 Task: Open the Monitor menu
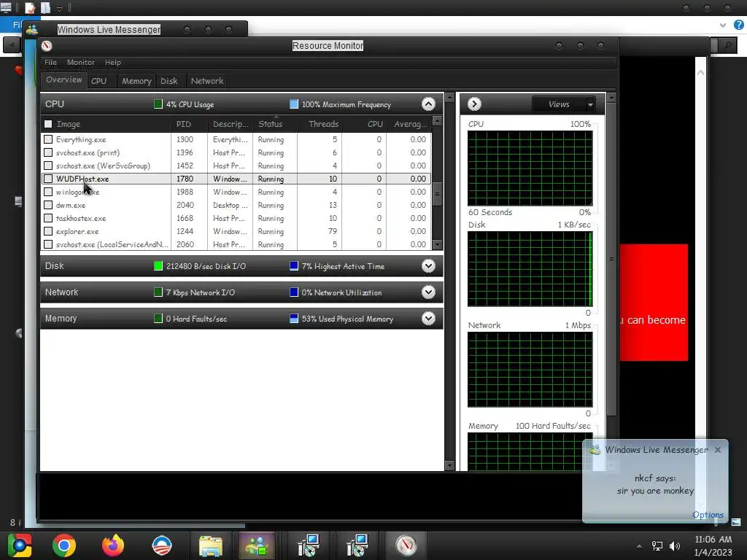[x=80, y=63]
